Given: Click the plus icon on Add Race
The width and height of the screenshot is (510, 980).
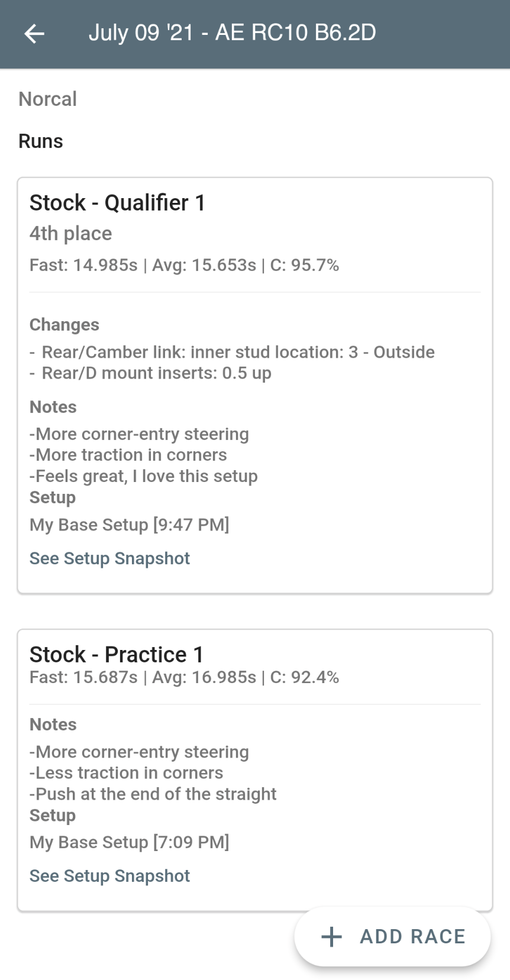Looking at the screenshot, I should click(331, 937).
